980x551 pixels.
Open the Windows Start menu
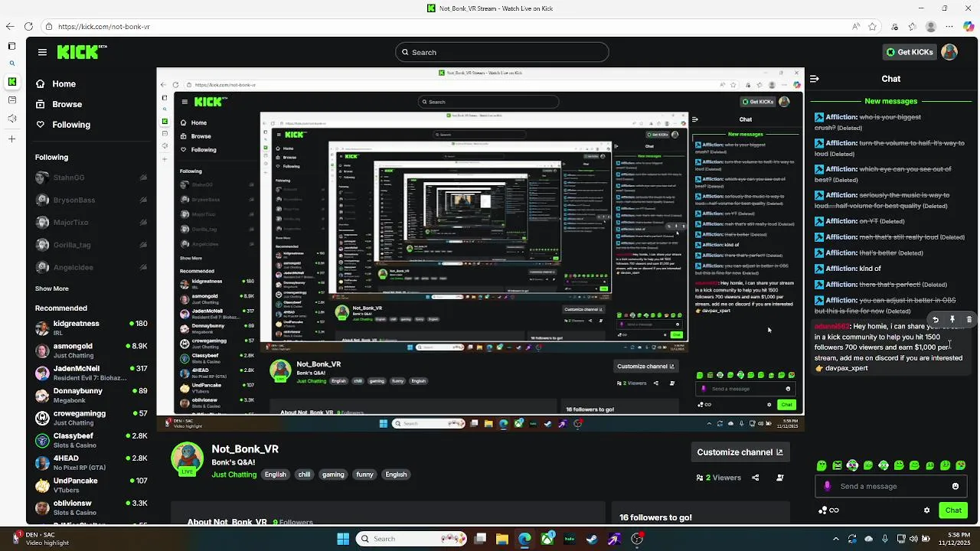click(x=343, y=539)
